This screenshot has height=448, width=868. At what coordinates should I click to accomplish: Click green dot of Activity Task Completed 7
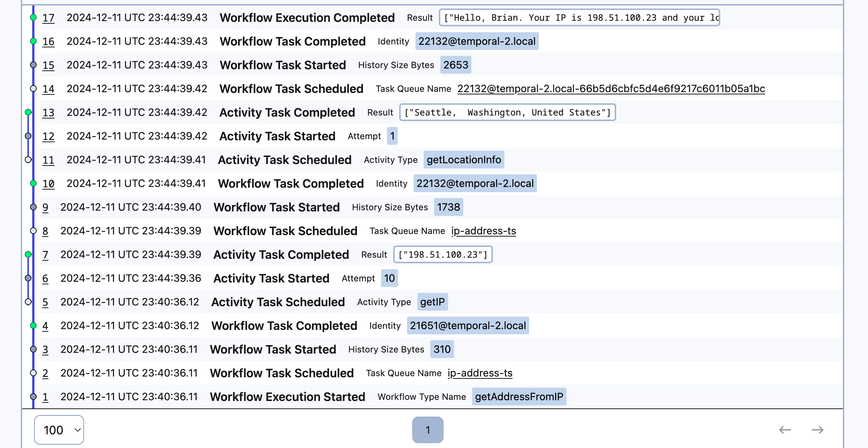point(28,254)
